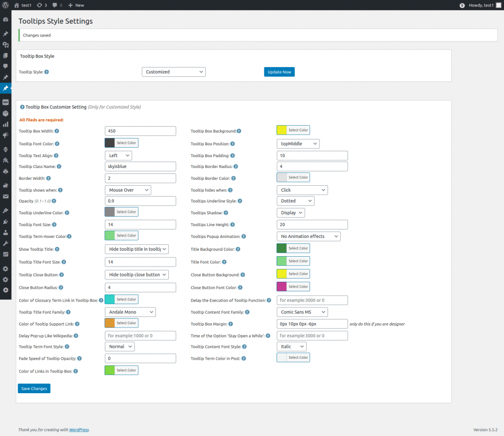Image resolution: width=504 pixels, height=436 pixels.
Task: Open the test1 site home icon
Action: coord(17,5)
